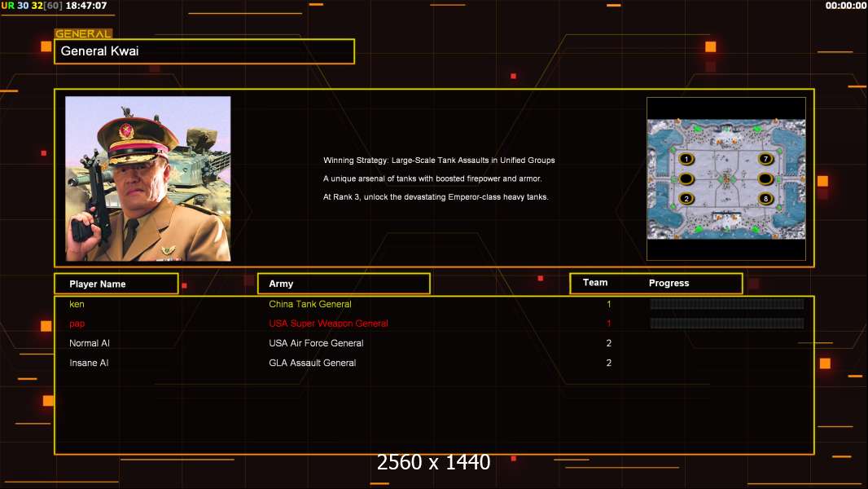Click "China Tank General" army entry
Viewport: 868px width, 489px height.
coord(310,304)
